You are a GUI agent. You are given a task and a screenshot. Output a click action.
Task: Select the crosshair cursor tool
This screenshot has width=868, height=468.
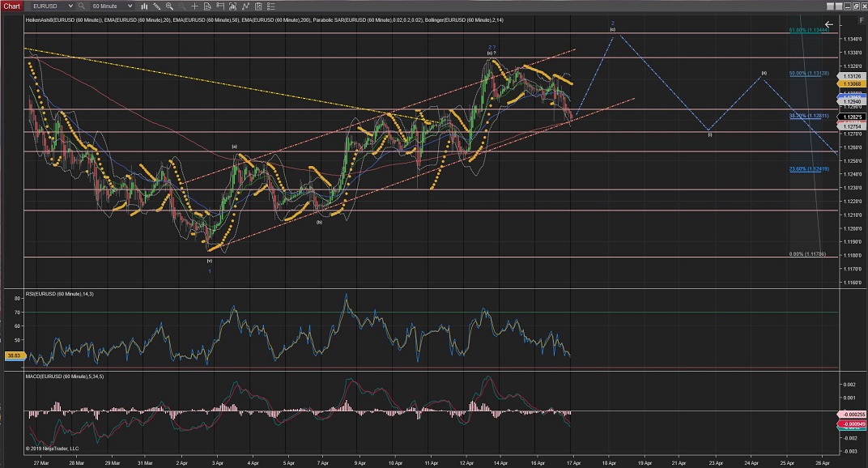(194, 6)
